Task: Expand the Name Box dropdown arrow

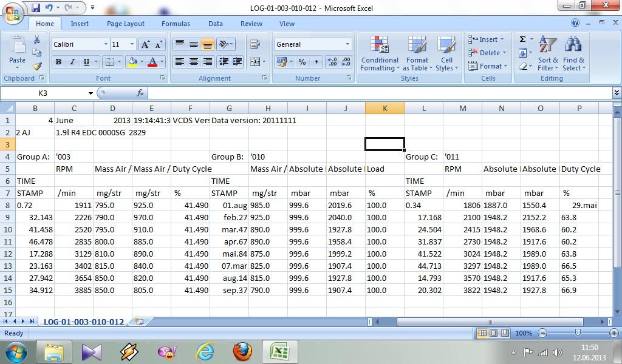Action: coord(91,93)
